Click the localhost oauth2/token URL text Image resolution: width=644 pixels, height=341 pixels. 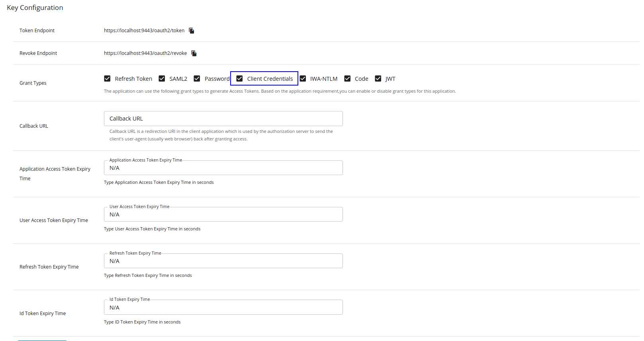(144, 31)
